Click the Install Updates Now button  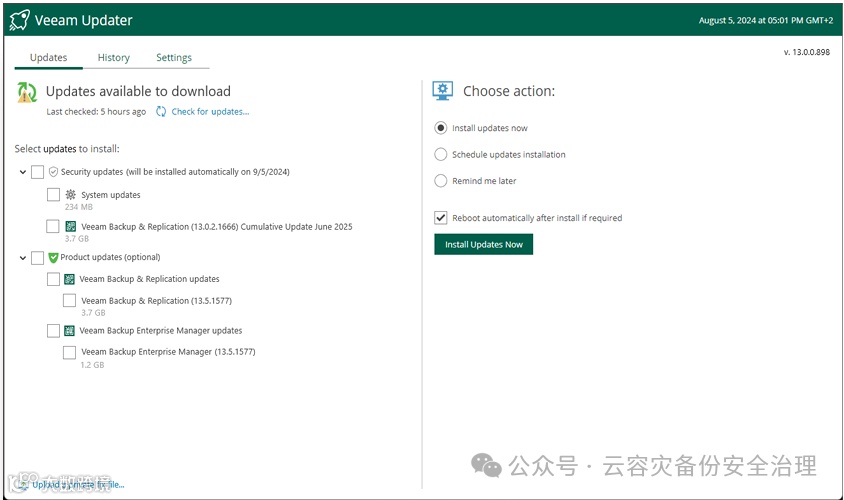(483, 244)
